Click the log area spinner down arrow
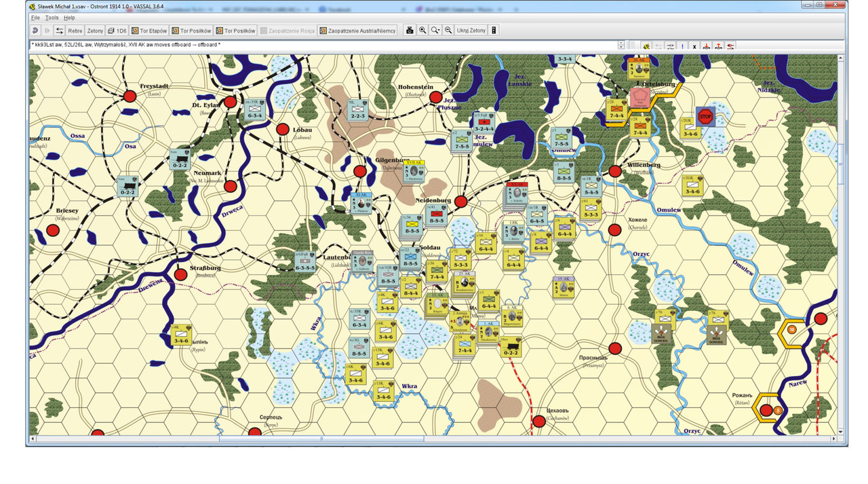 coord(621,48)
